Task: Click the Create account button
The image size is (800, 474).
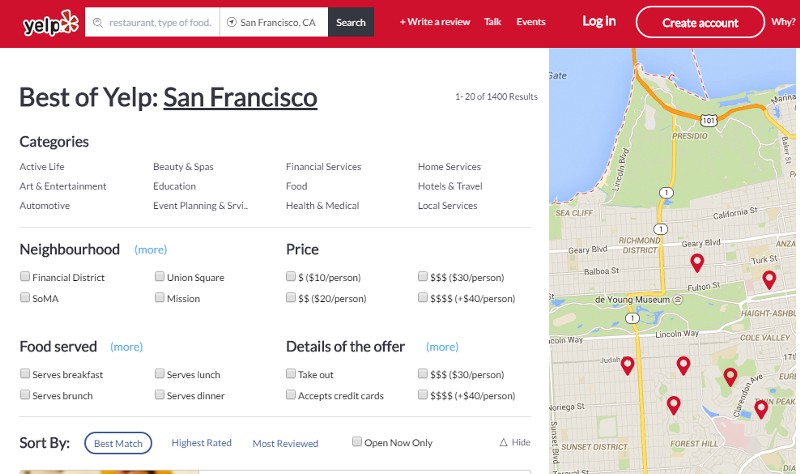Action: pos(700,22)
